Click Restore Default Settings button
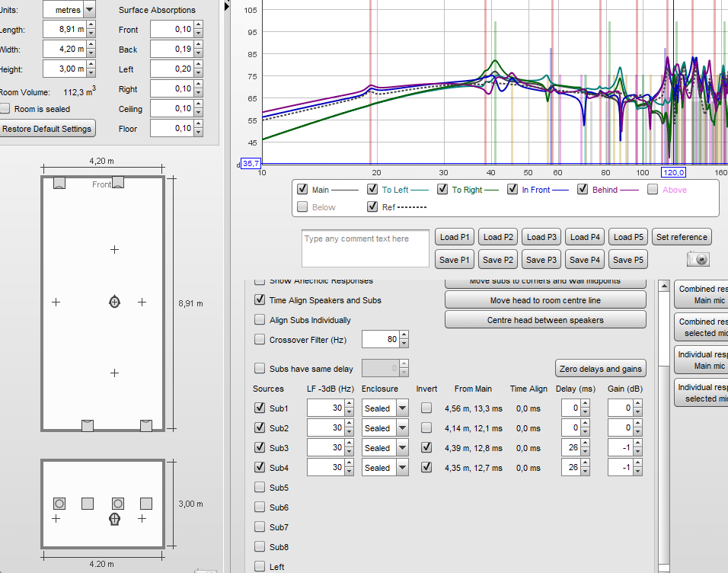This screenshot has height=573, width=728. 47,129
